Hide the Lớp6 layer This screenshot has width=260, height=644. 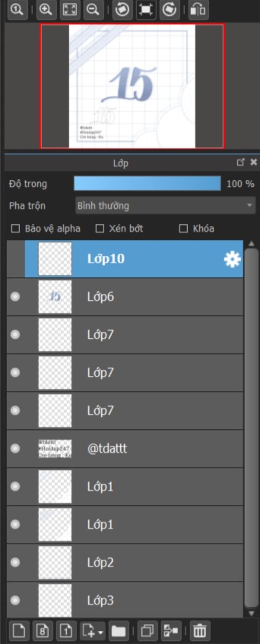pos(15,297)
